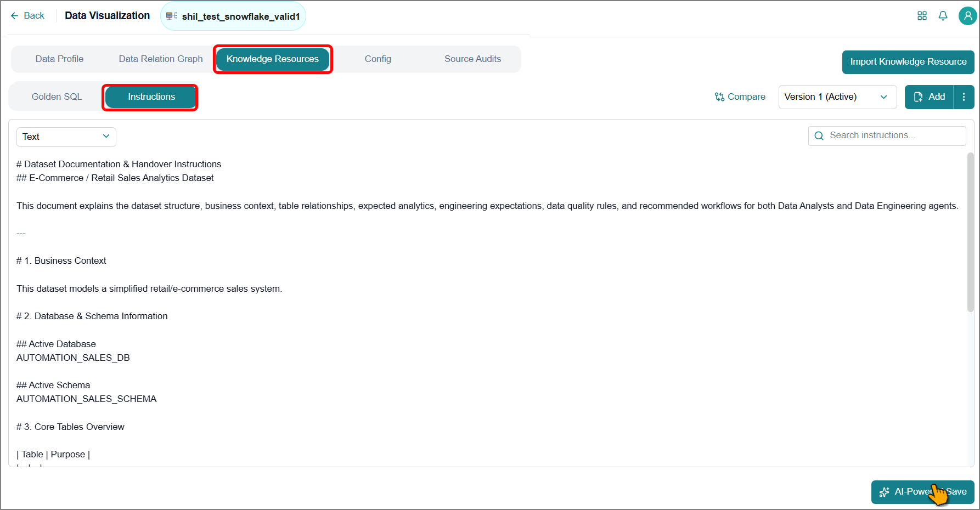Image resolution: width=980 pixels, height=510 pixels.
Task: Click the '# 2. Database & Schema Information' line
Action: click(x=92, y=316)
